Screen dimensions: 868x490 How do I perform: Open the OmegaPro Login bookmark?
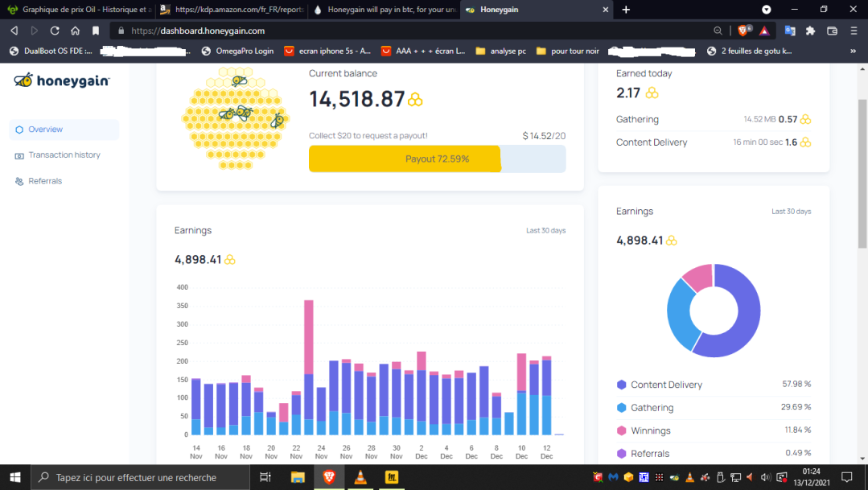[237, 51]
